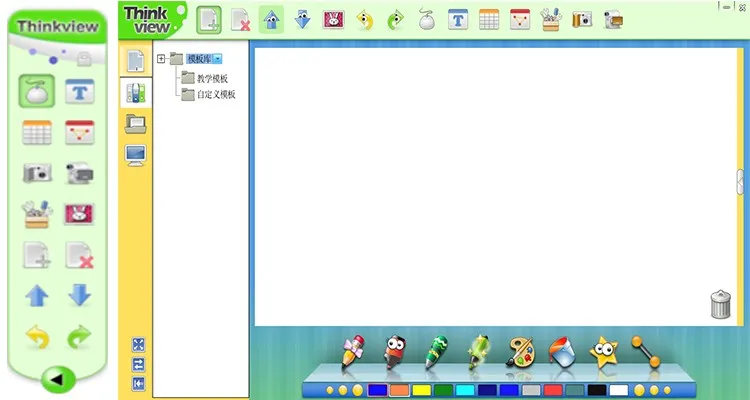Pick the star stamp tool

[604, 353]
